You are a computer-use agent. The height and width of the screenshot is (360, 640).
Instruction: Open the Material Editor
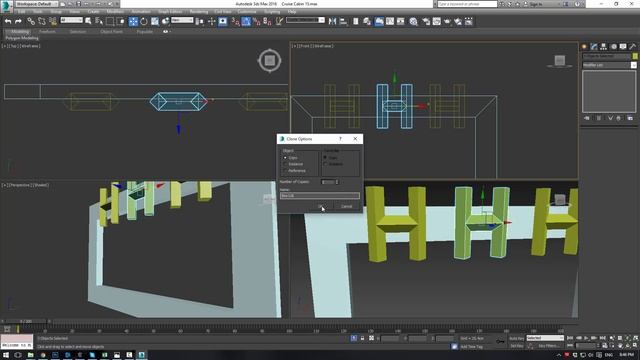(413, 21)
